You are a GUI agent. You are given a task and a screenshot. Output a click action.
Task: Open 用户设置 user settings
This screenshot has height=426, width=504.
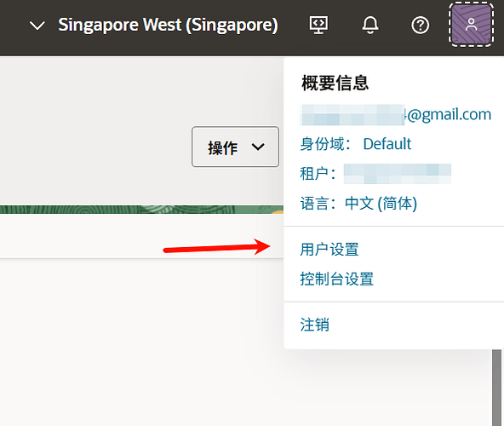(x=329, y=250)
